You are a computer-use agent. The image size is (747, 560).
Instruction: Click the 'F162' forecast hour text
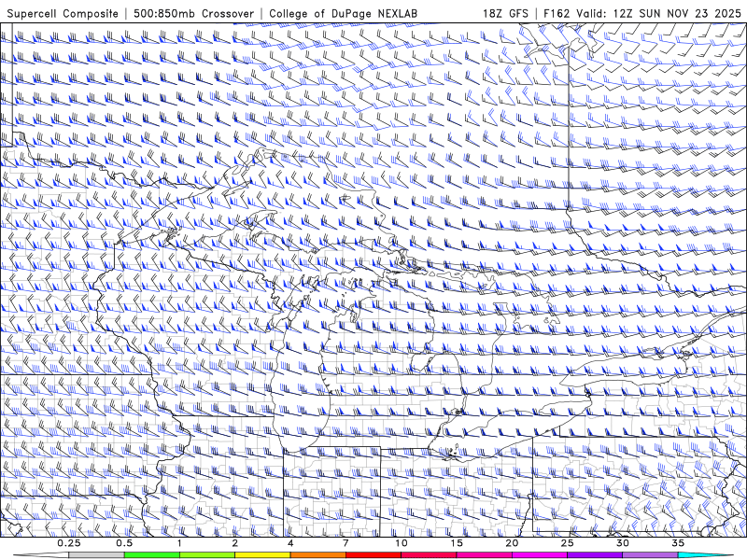(x=557, y=13)
